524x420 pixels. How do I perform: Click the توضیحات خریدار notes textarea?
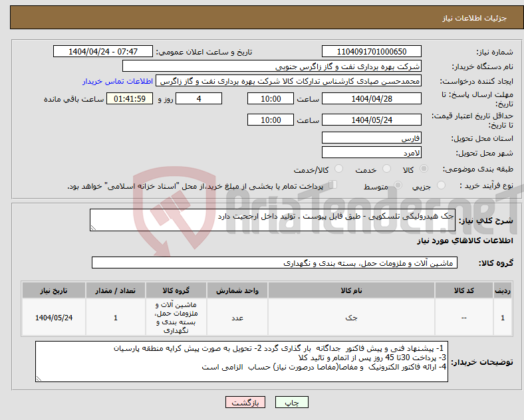[241, 362]
